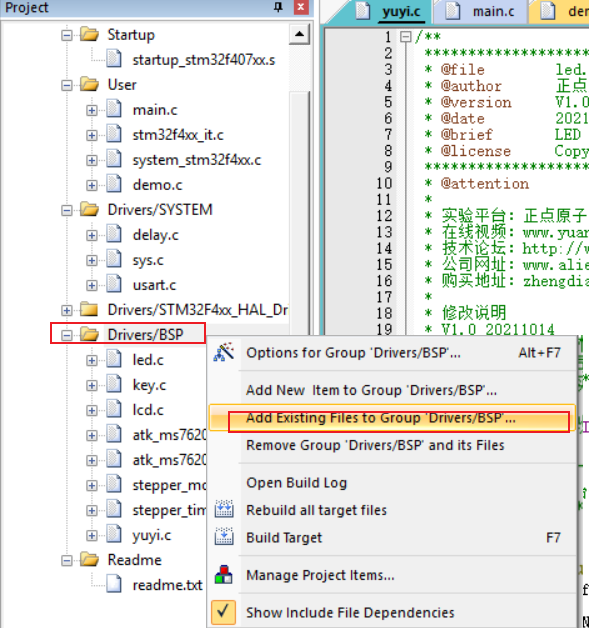Image resolution: width=589 pixels, height=628 pixels.
Task: Click the Rebuild all target files icon
Action: (224, 509)
